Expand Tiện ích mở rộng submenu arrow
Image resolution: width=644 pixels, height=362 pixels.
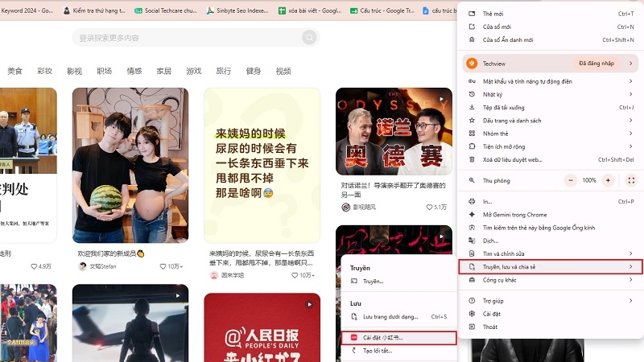pyautogui.click(x=630, y=146)
